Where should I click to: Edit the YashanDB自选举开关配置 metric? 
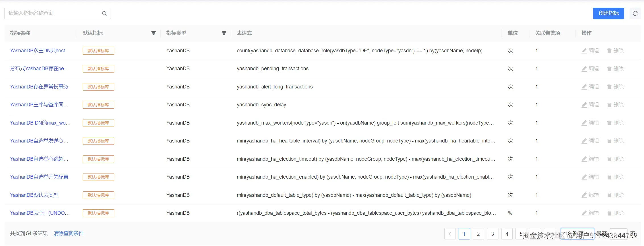tap(590, 177)
